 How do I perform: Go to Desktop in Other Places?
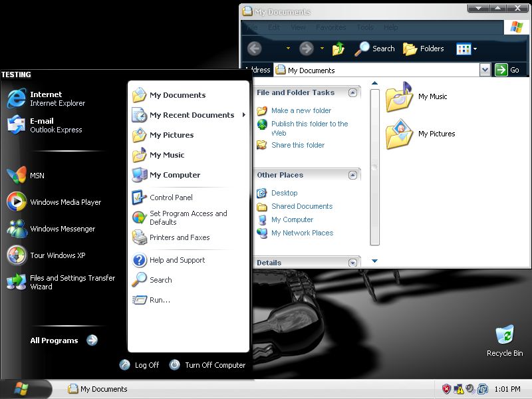tap(285, 193)
